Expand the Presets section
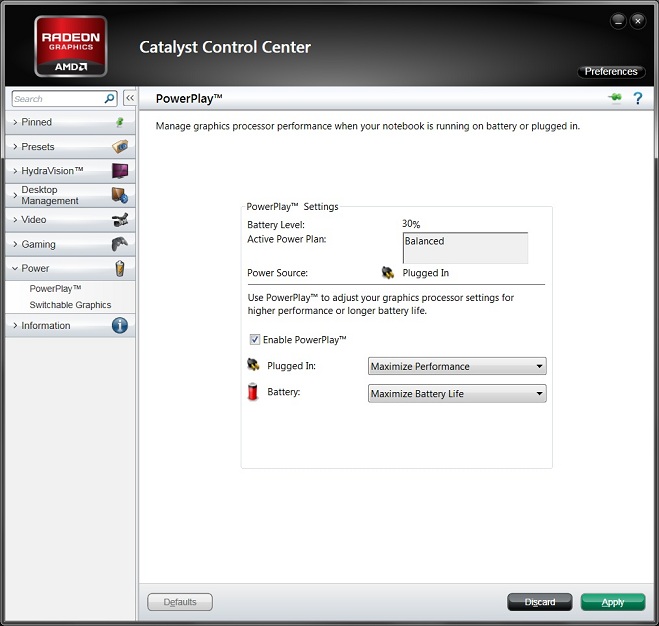 click(70, 147)
